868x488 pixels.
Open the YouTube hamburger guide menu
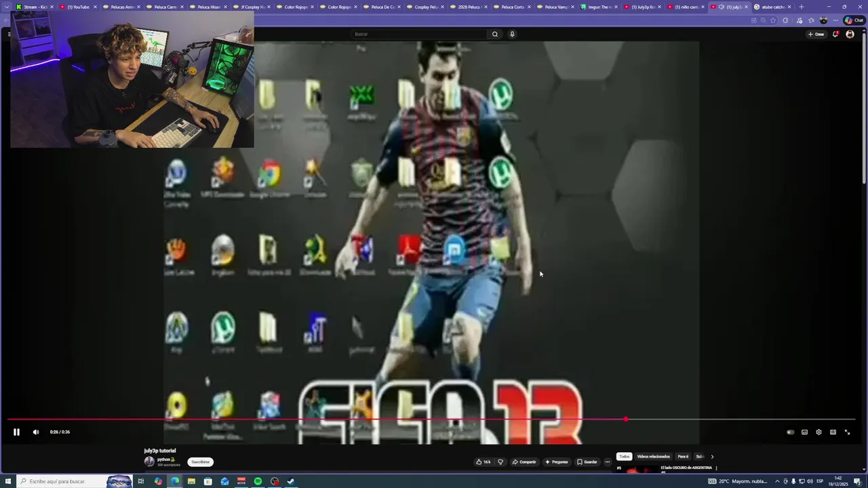pos(9,34)
